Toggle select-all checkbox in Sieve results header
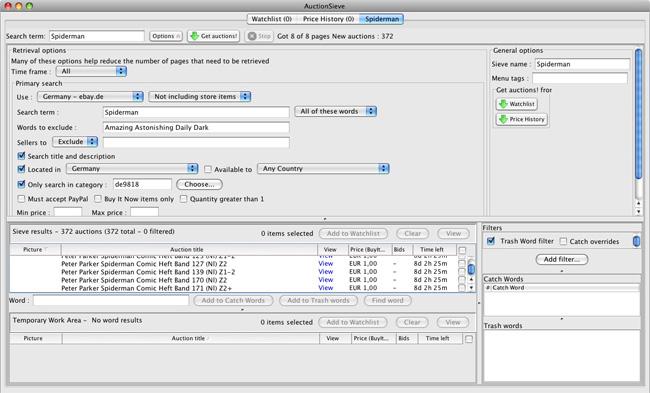This screenshot has height=393, width=650. click(462, 250)
